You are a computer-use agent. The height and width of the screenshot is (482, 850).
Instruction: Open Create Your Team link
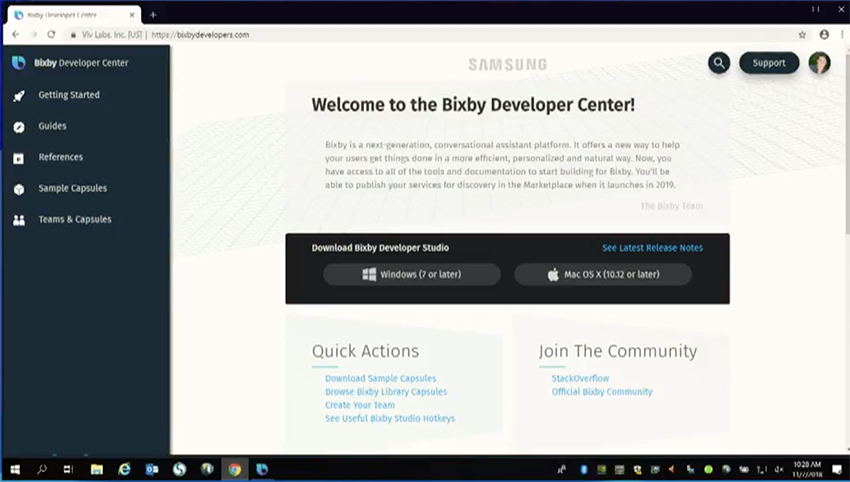(360, 405)
